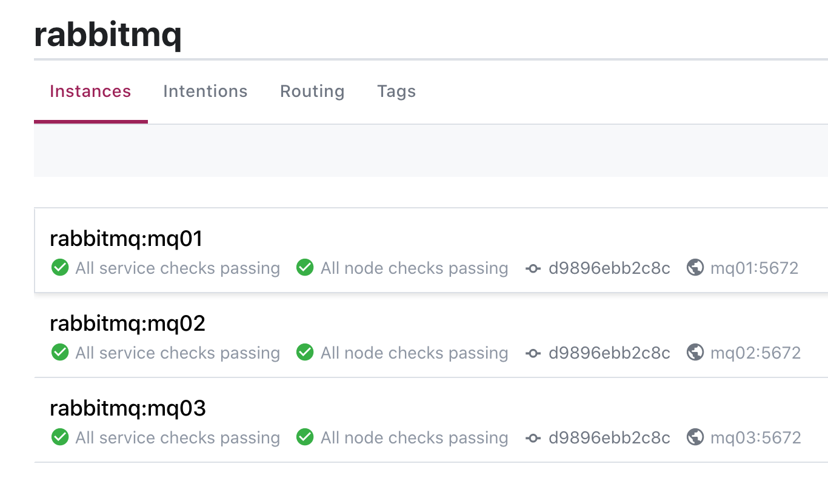The image size is (828, 504).
Task: Open the rabbitmq:mq01 instance
Action: (126, 239)
